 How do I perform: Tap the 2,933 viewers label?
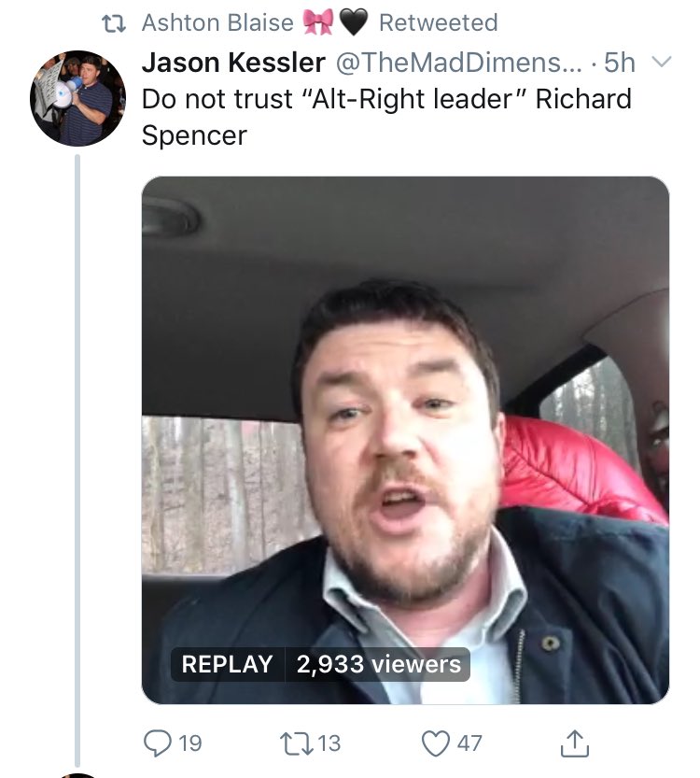(x=378, y=664)
